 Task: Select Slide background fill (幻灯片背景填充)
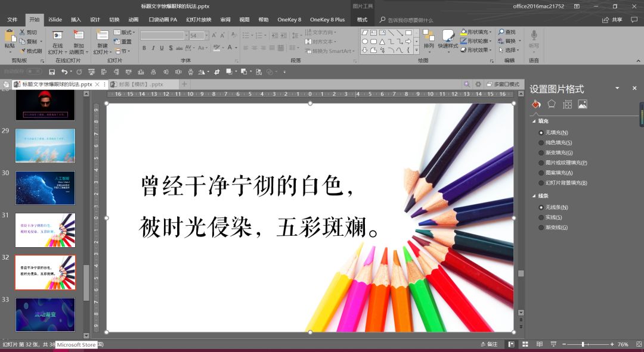tap(541, 183)
